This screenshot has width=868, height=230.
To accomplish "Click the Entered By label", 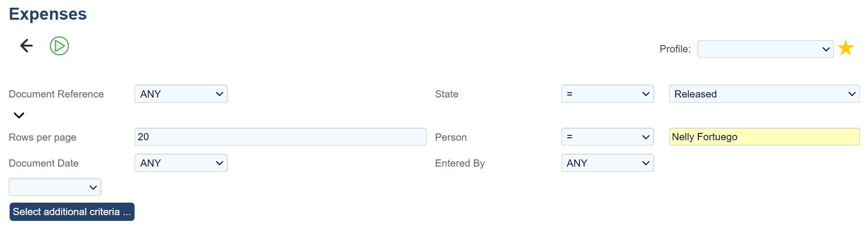I will point(459,163).
